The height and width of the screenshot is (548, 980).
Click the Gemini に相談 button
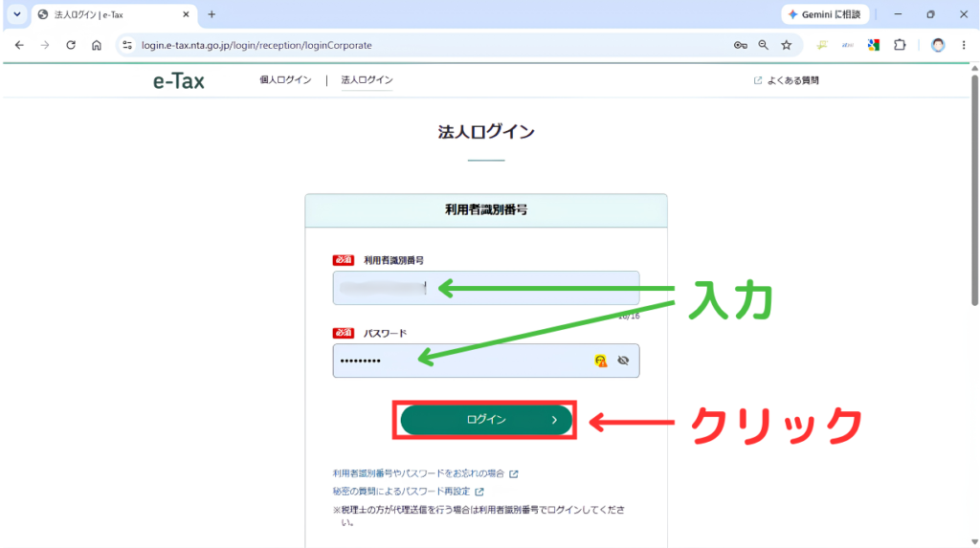point(825,14)
